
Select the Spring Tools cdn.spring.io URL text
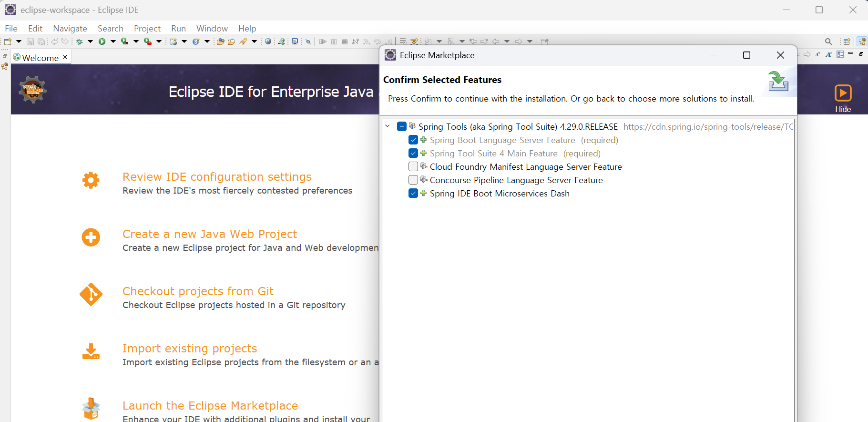tap(708, 127)
